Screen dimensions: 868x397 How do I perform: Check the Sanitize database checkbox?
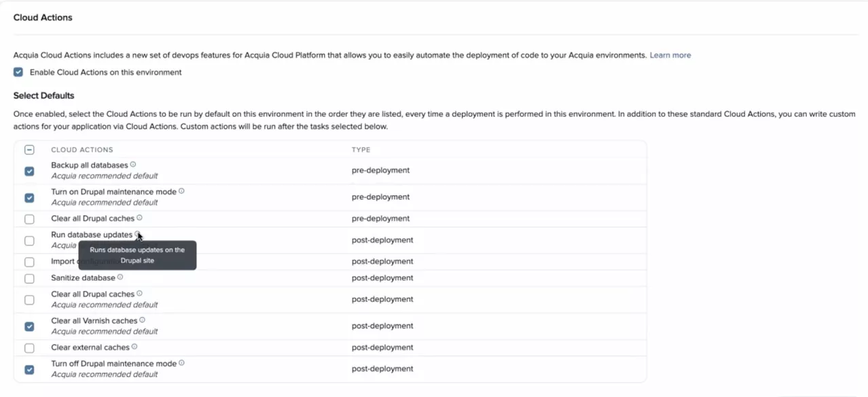coord(29,278)
